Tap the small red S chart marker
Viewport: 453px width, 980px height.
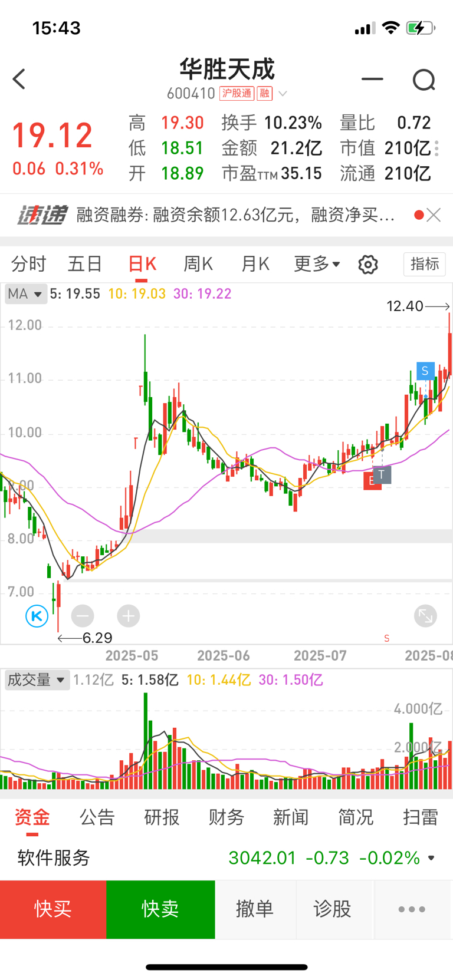[x=386, y=638]
